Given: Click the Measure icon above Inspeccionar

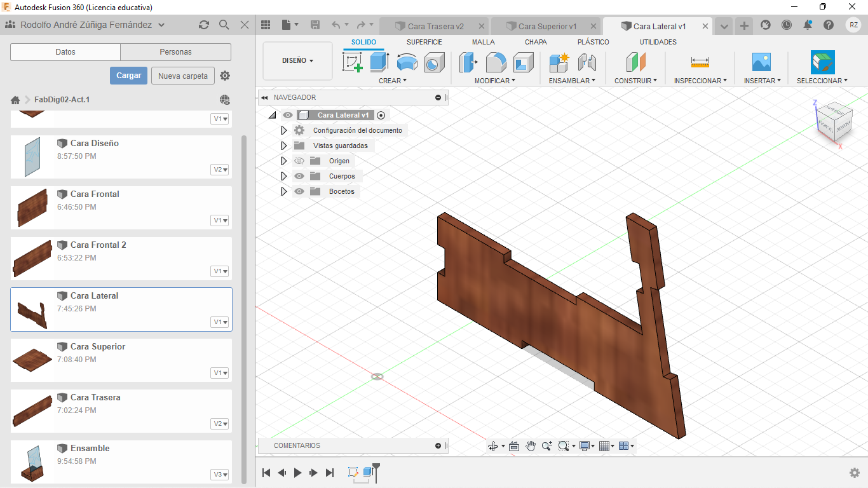Looking at the screenshot, I should (700, 62).
